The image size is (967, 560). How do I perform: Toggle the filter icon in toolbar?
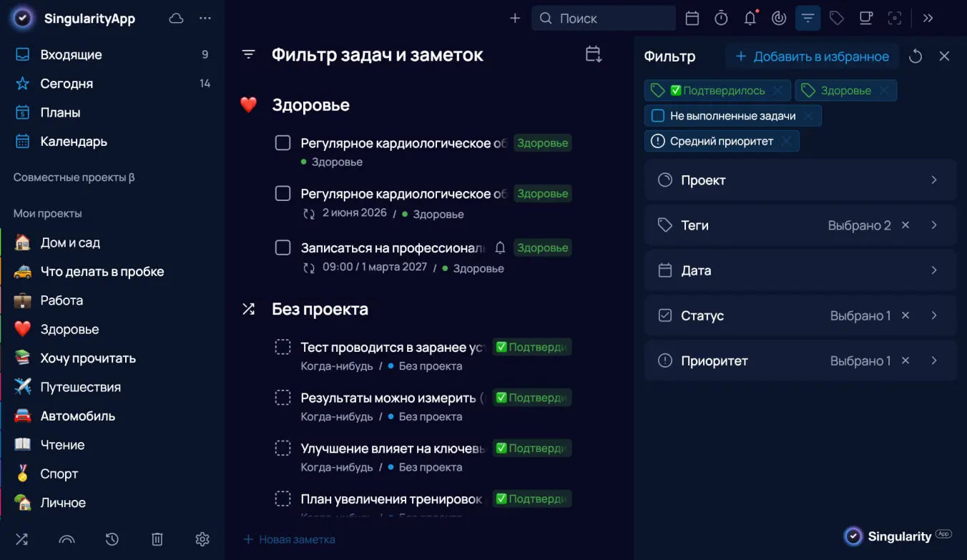point(808,19)
